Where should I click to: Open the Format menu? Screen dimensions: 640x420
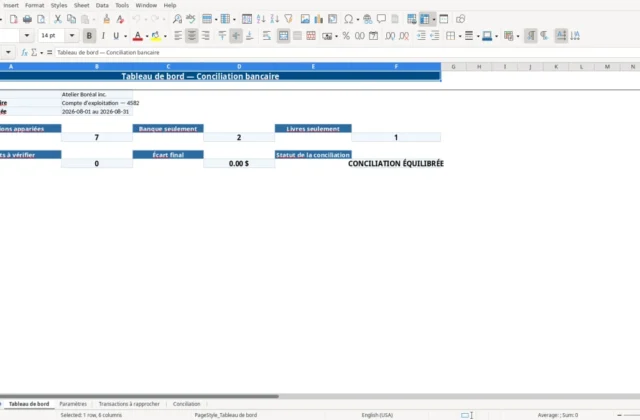34,5
